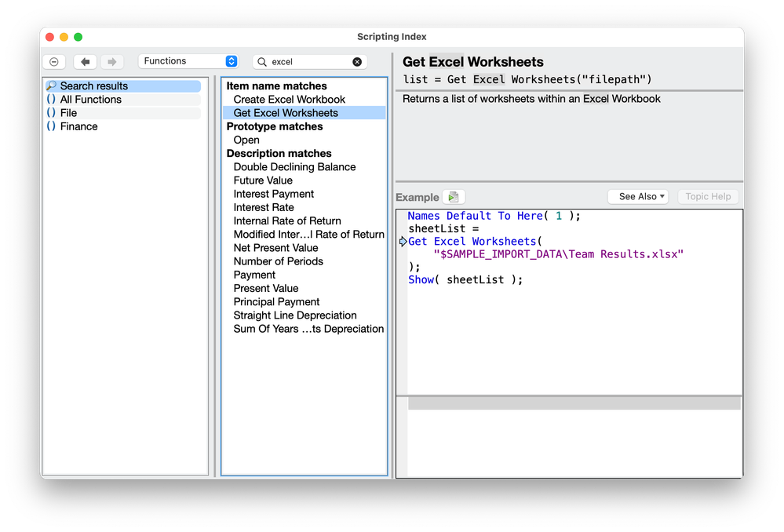This screenshot has width=784, height=532.
Task: Maximize the Scripting Index window
Action: point(78,37)
